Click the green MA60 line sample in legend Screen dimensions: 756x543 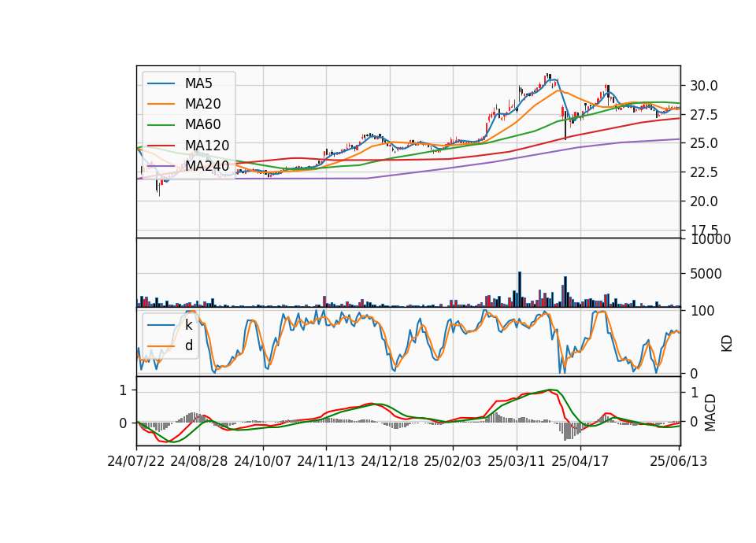coord(161,125)
